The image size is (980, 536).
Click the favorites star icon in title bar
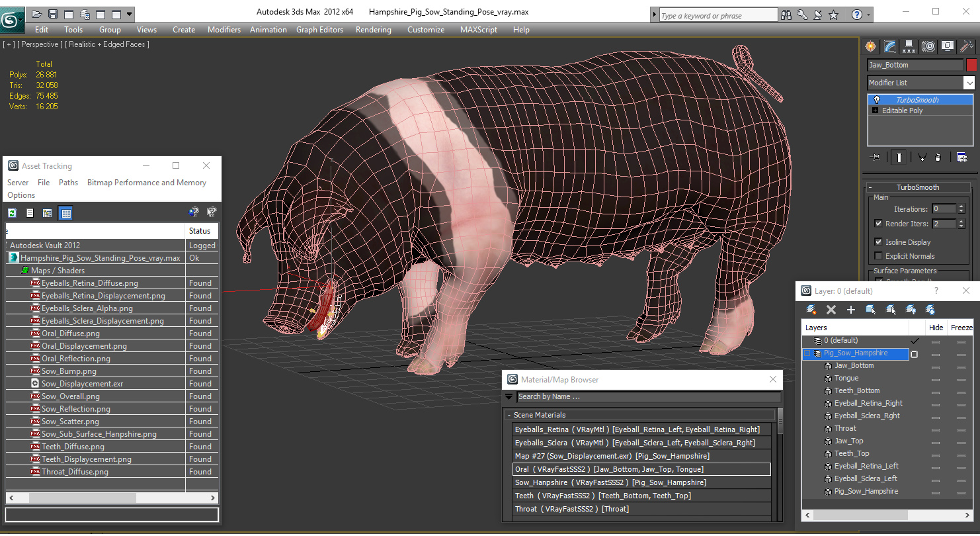[834, 14]
